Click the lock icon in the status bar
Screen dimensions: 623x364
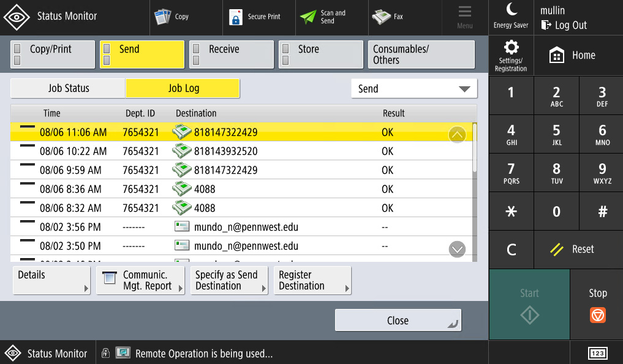pos(105,353)
